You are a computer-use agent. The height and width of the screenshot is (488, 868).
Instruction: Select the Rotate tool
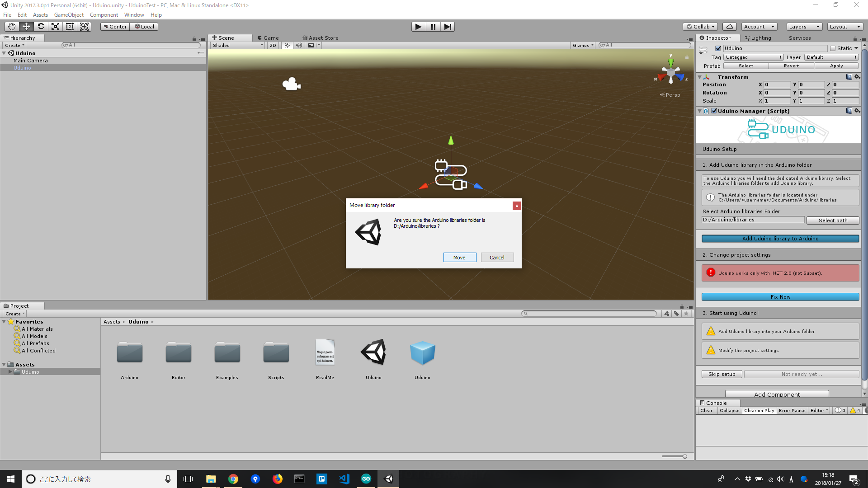(x=41, y=27)
